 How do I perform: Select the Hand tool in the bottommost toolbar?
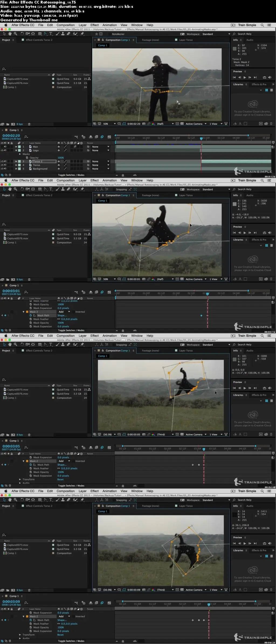click(10, 500)
